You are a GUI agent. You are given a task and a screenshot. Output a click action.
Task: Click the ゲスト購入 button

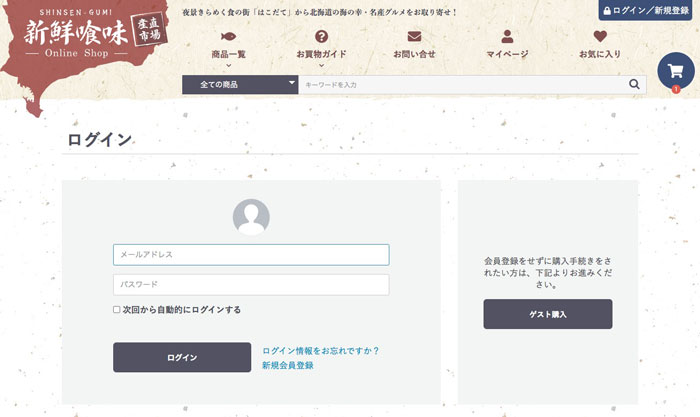coord(547,314)
